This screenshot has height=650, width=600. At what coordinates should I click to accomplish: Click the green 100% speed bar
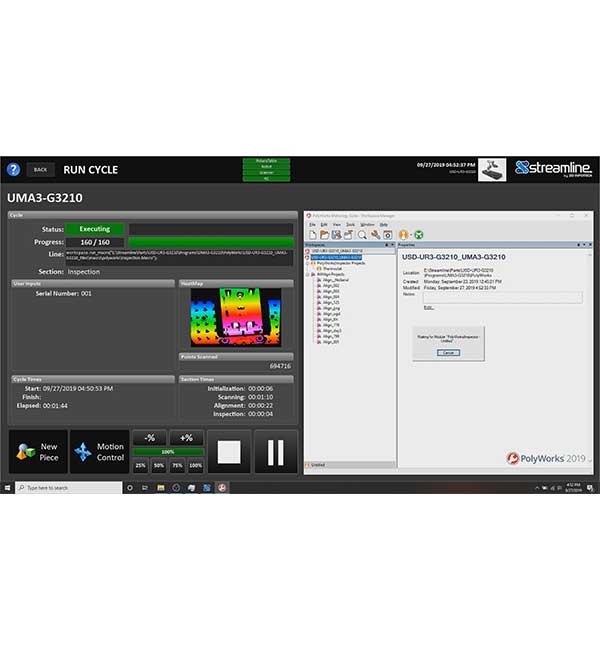168,452
